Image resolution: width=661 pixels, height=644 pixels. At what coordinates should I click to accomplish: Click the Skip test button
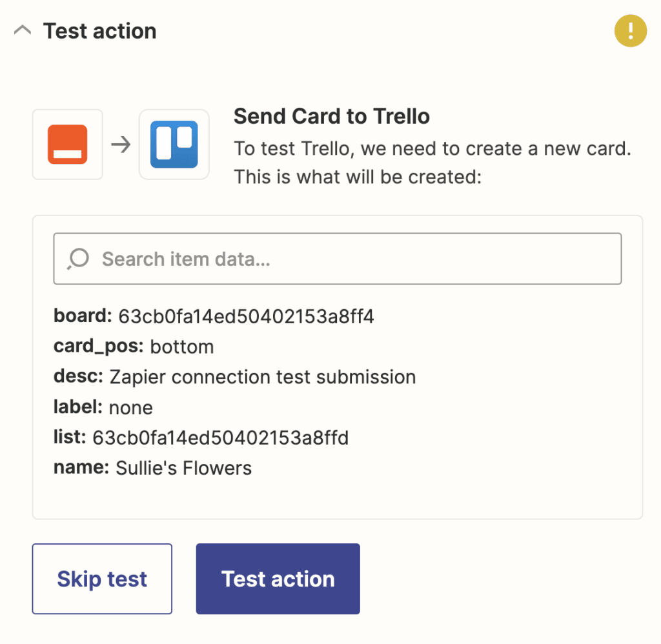point(101,579)
